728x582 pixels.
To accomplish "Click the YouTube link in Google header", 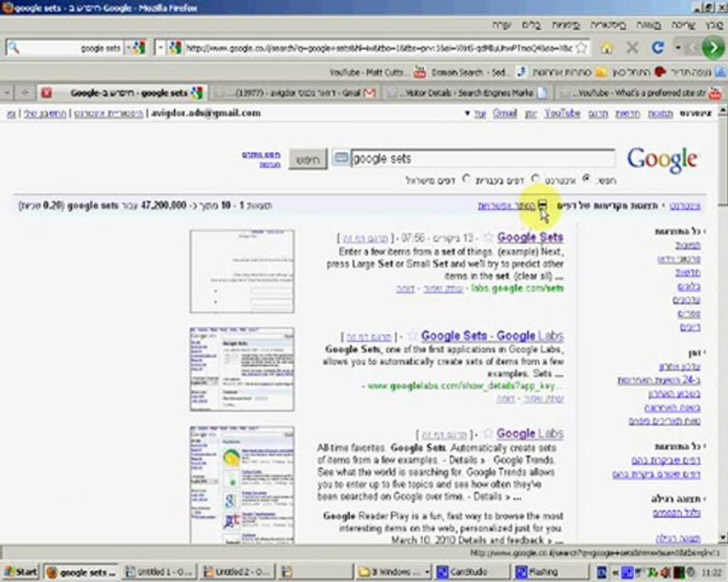I will 562,113.
